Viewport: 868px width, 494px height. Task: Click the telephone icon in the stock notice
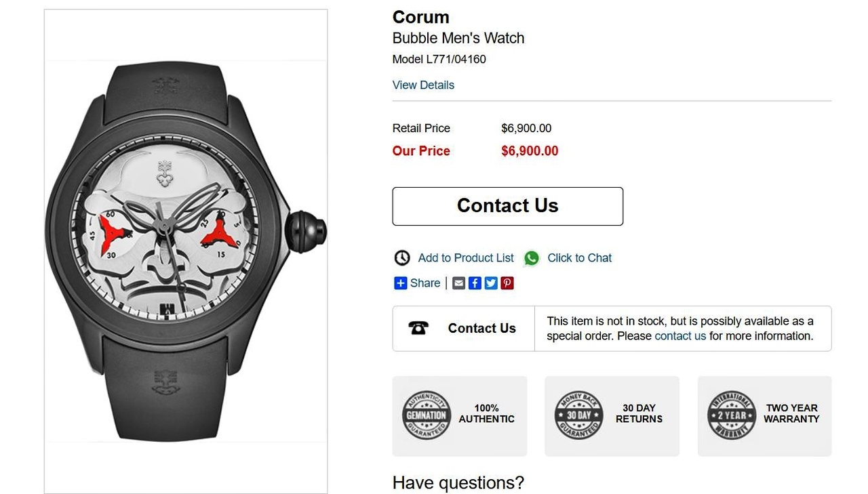tap(418, 329)
